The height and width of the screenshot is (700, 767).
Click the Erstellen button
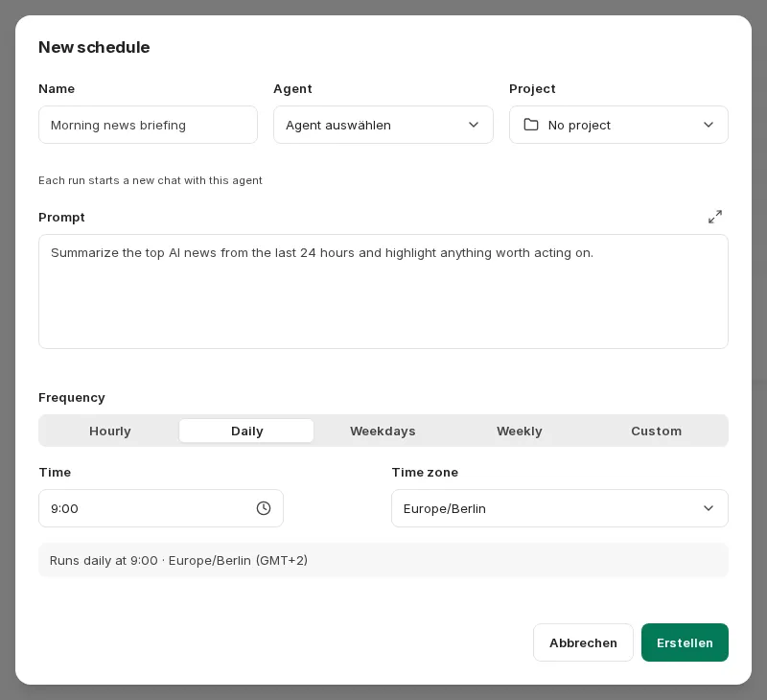685,642
